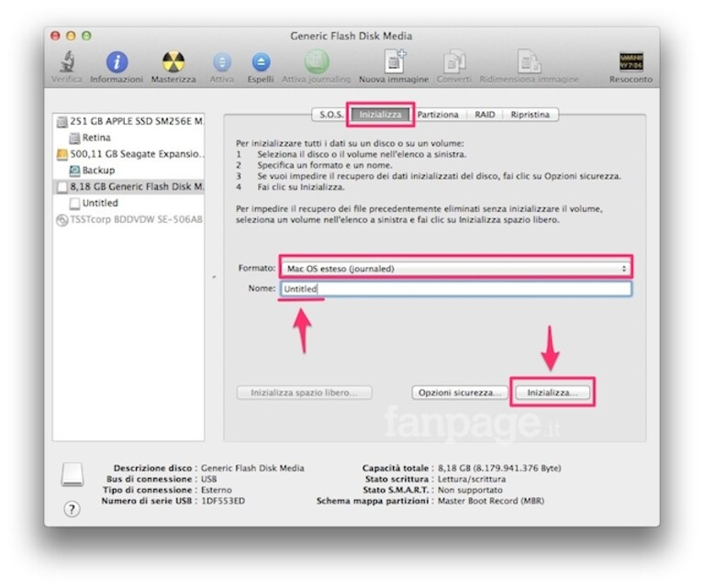This screenshot has height=588, width=704.
Task: Select the Ripristina tab
Action: (531, 115)
